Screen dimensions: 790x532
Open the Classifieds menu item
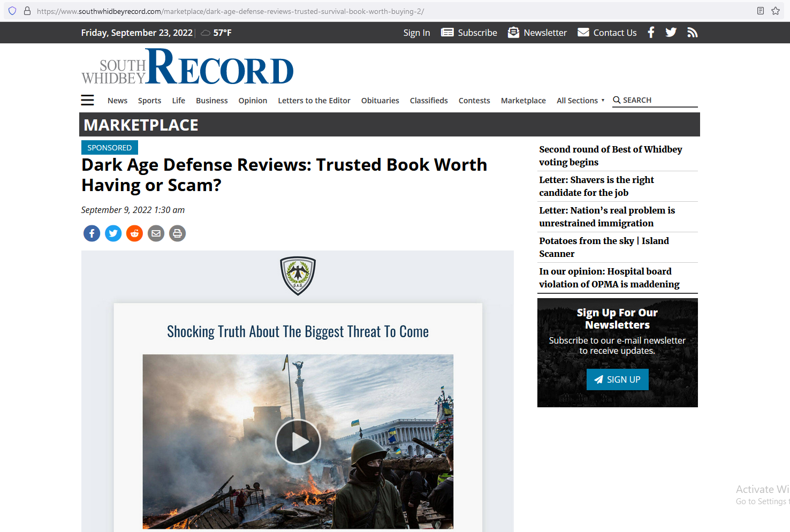[429, 101]
